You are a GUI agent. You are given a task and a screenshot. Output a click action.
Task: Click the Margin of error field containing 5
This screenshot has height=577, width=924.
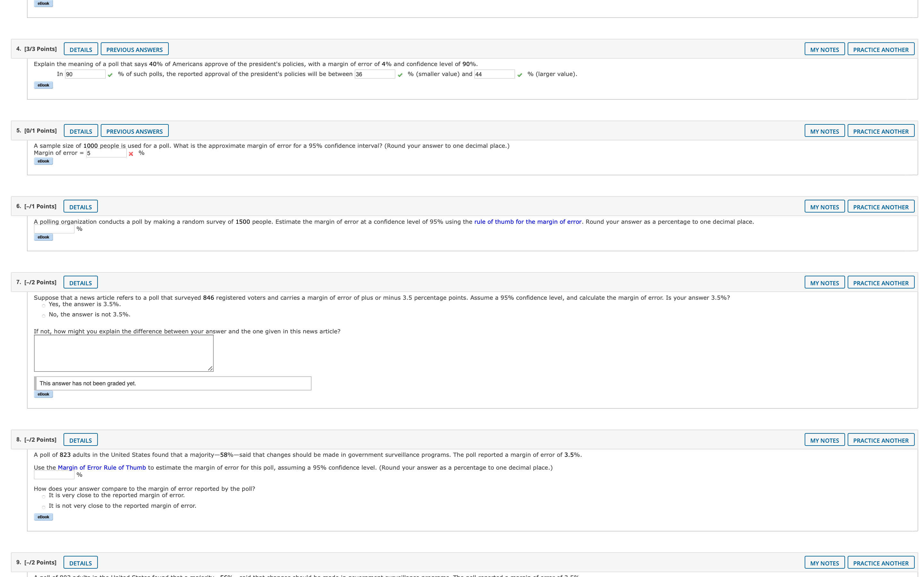pyautogui.click(x=106, y=154)
